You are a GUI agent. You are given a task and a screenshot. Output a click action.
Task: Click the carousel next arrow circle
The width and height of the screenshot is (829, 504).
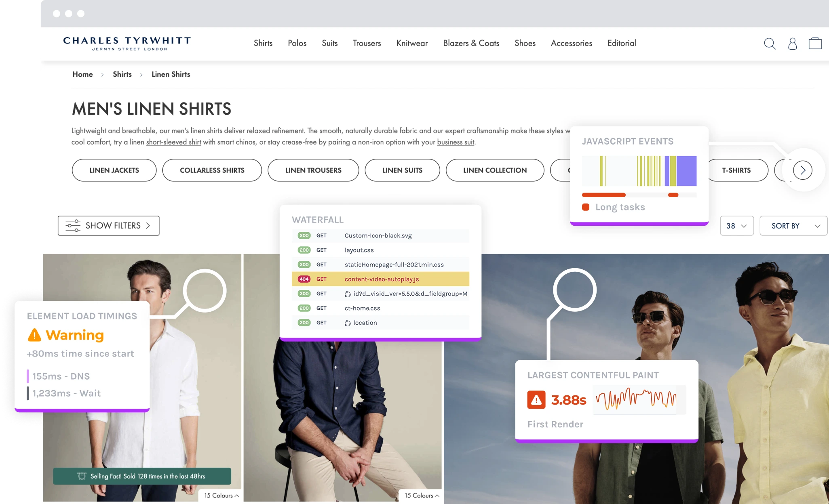tap(803, 170)
